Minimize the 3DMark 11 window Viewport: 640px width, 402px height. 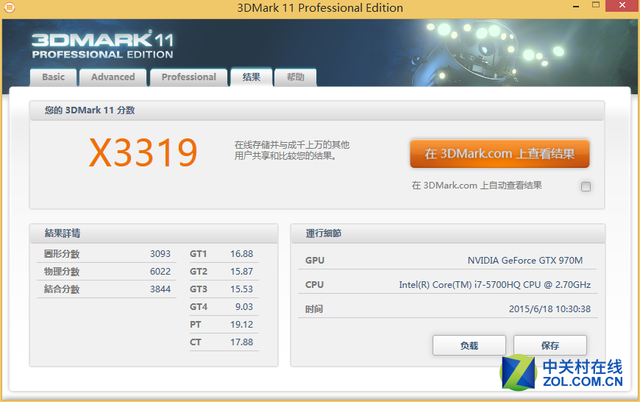coord(576,6)
